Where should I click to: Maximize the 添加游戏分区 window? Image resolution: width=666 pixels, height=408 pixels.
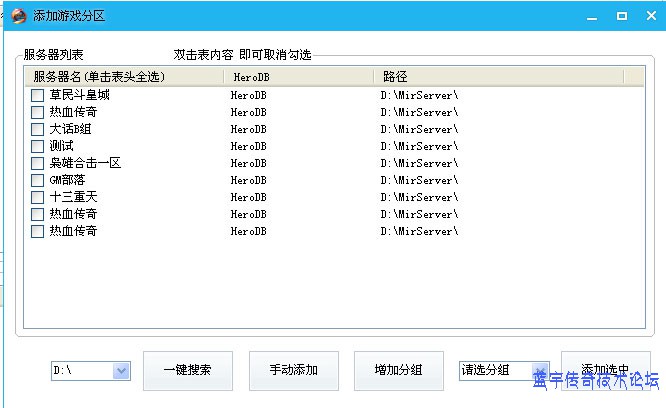[x=620, y=16]
